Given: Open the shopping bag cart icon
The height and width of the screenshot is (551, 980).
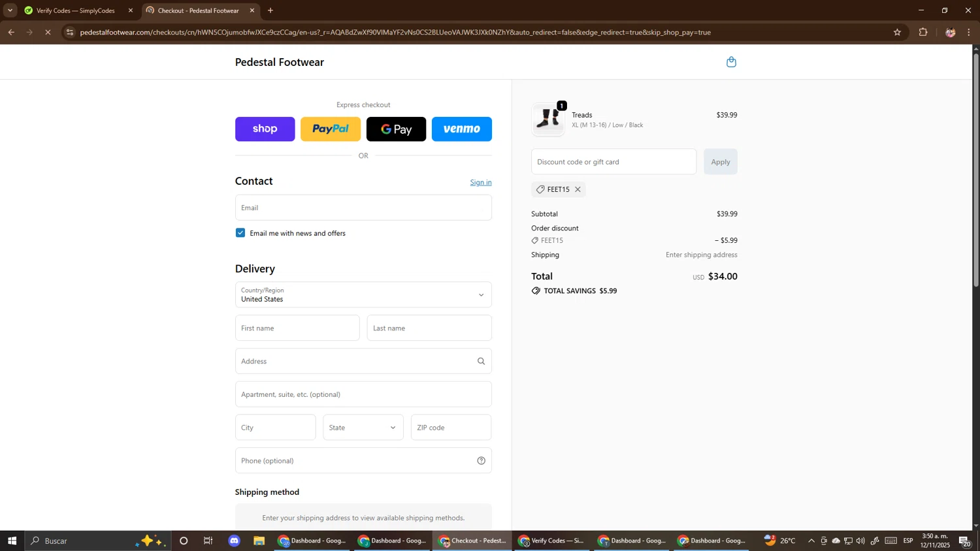Looking at the screenshot, I should [x=731, y=62].
